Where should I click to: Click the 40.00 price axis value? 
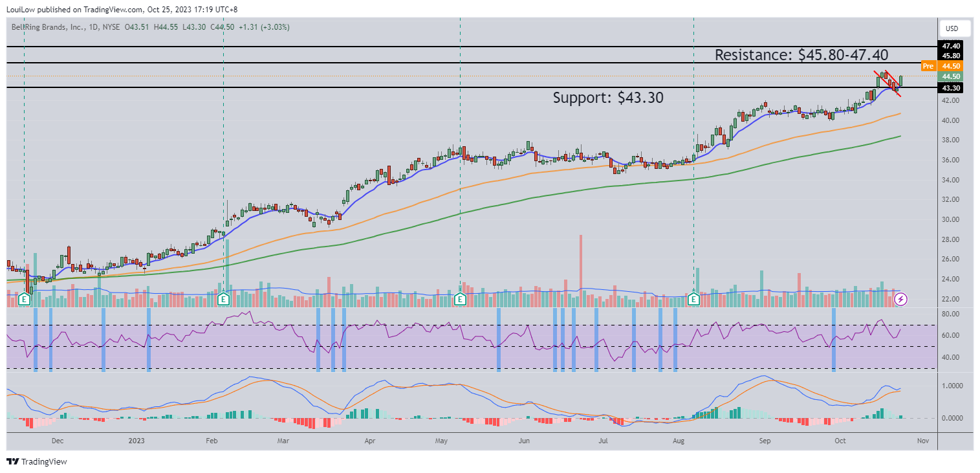point(950,120)
